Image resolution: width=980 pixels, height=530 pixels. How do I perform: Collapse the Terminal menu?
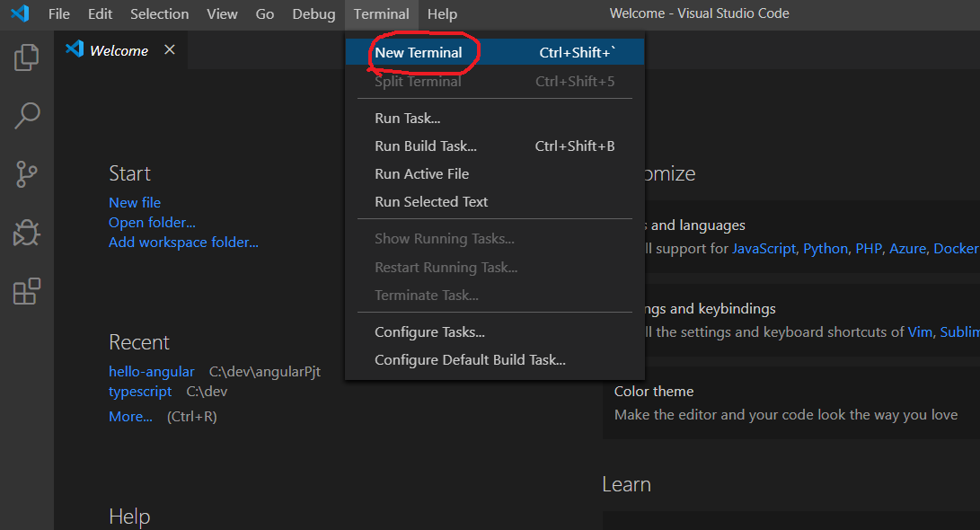pyautogui.click(x=381, y=13)
